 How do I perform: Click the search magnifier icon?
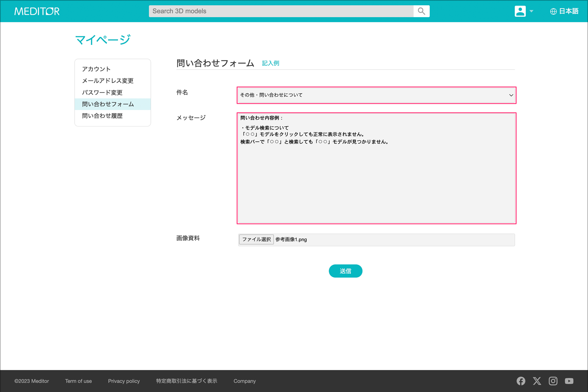pyautogui.click(x=421, y=11)
